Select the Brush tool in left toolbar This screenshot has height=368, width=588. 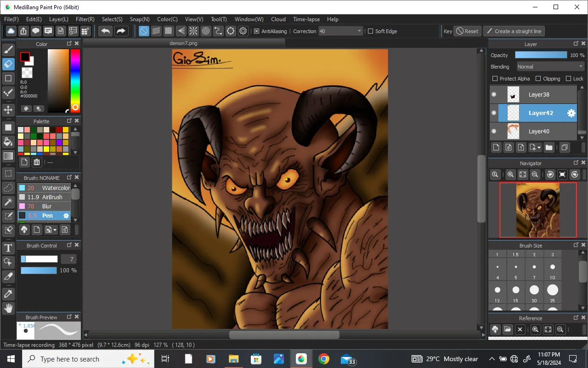[x=8, y=49]
